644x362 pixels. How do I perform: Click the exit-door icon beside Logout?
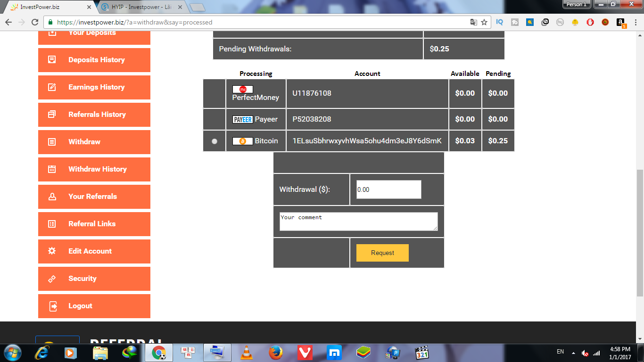[53, 306]
